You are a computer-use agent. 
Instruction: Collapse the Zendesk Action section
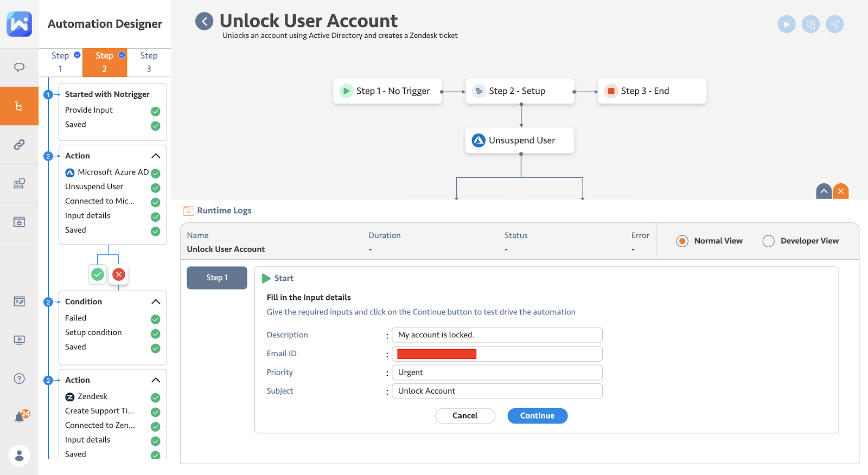pos(156,380)
